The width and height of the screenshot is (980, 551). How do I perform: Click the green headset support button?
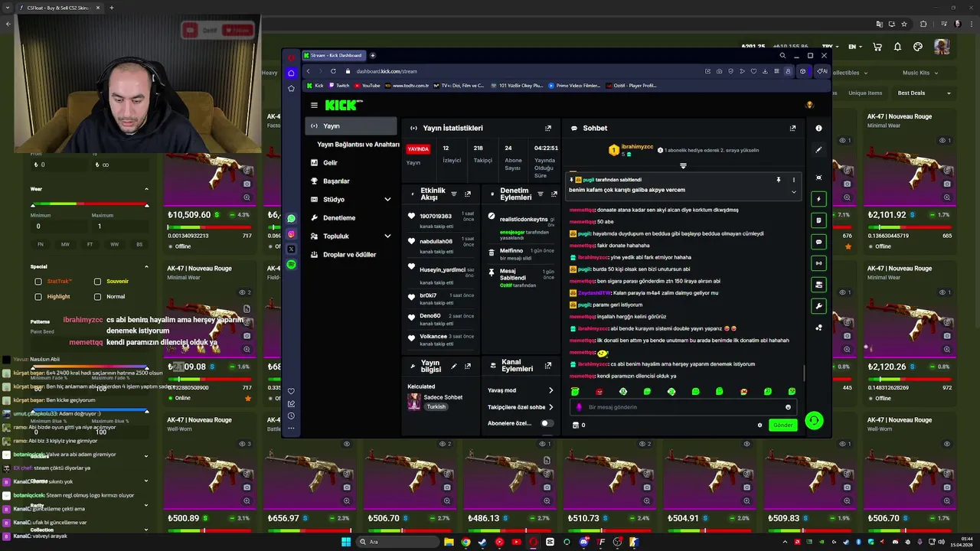point(814,420)
